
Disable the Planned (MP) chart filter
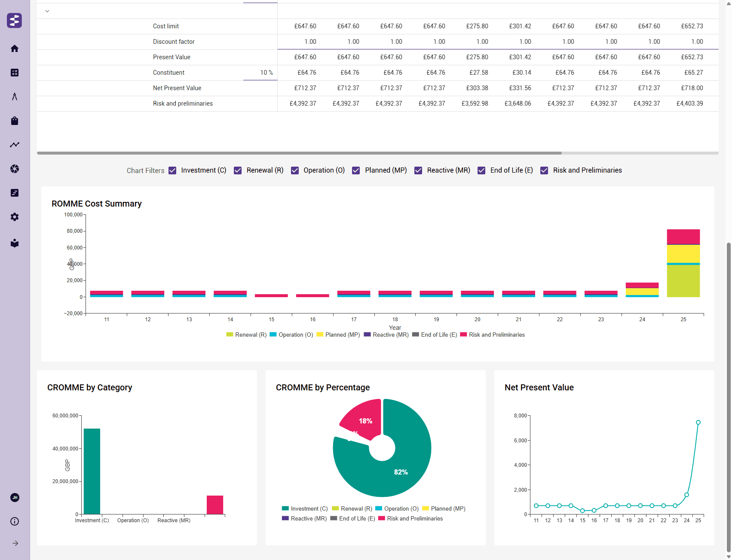click(356, 170)
